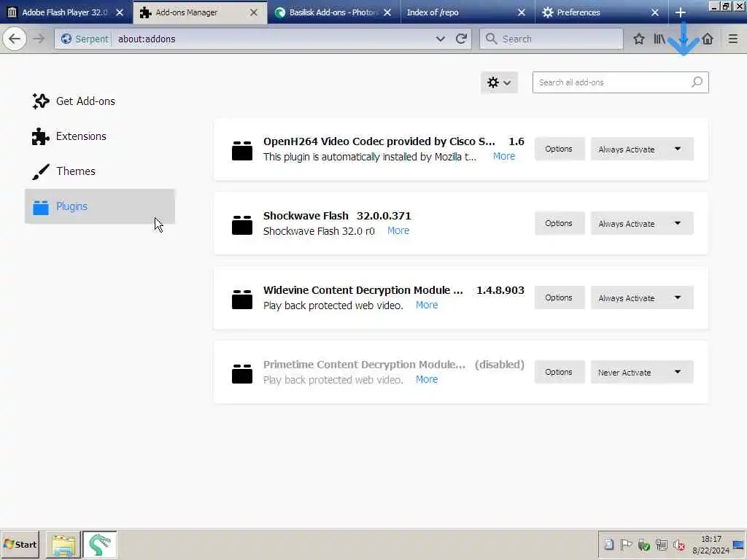
Task: Click More link for OpenH264 plugin
Action: point(504,156)
